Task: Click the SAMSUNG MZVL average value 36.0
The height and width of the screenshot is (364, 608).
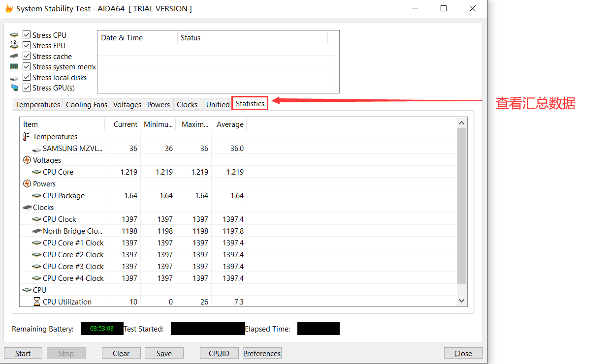Action: [x=237, y=149]
